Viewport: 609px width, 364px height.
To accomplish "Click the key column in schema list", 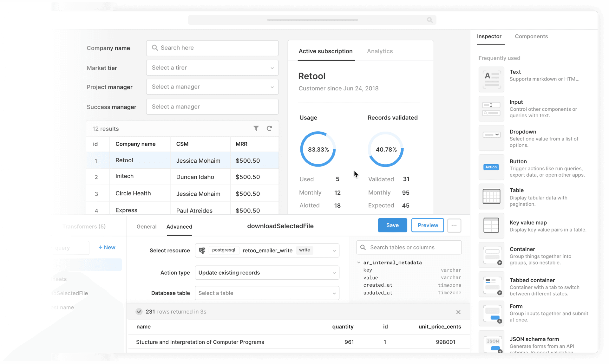I will pyautogui.click(x=368, y=270).
